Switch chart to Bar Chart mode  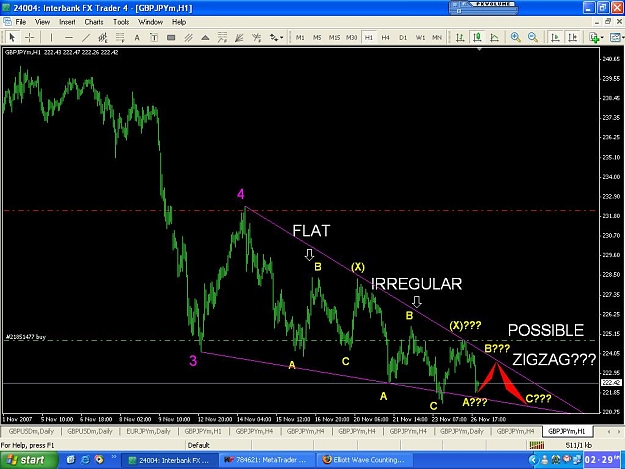pyautogui.click(x=460, y=37)
